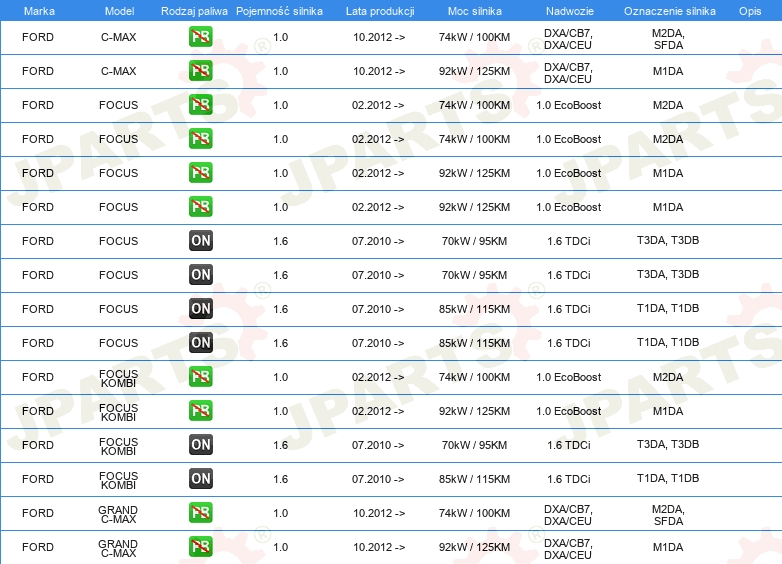
Task: Select FOCUS KOMBI model in the 92kW / 125KM row
Action: [x=119, y=412]
